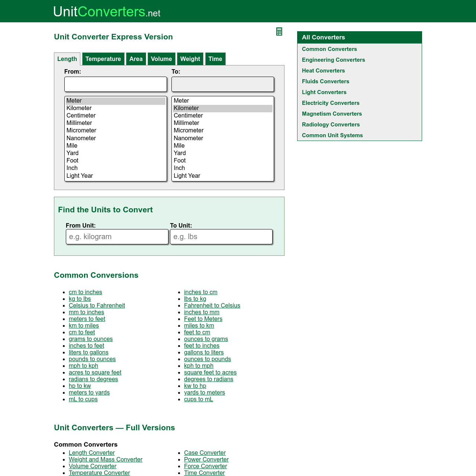Follow the kg to lbs link
The height and width of the screenshot is (476, 476).
coord(80,299)
